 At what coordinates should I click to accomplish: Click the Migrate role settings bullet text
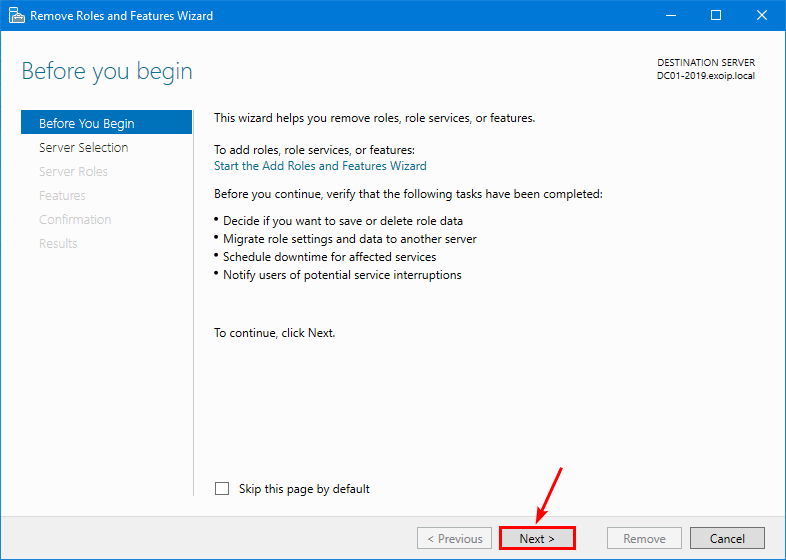click(x=349, y=239)
